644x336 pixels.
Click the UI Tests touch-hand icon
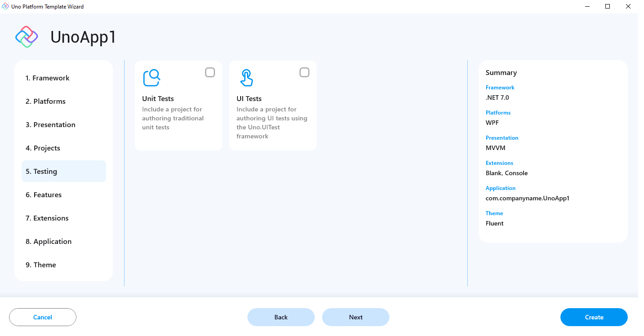(246, 78)
